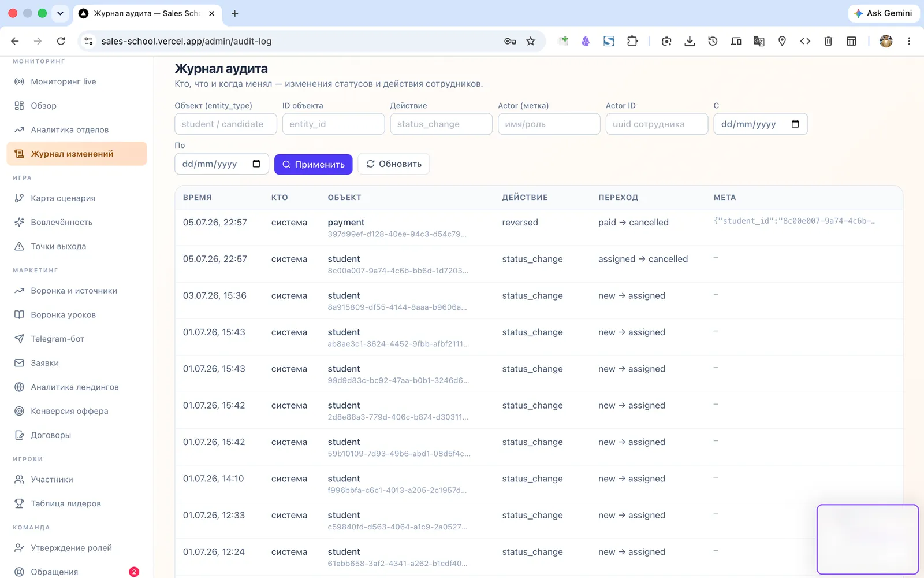Viewport: 924px width, 578px height.
Task: Go to Аналитика отделов
Action: point(77,129)
